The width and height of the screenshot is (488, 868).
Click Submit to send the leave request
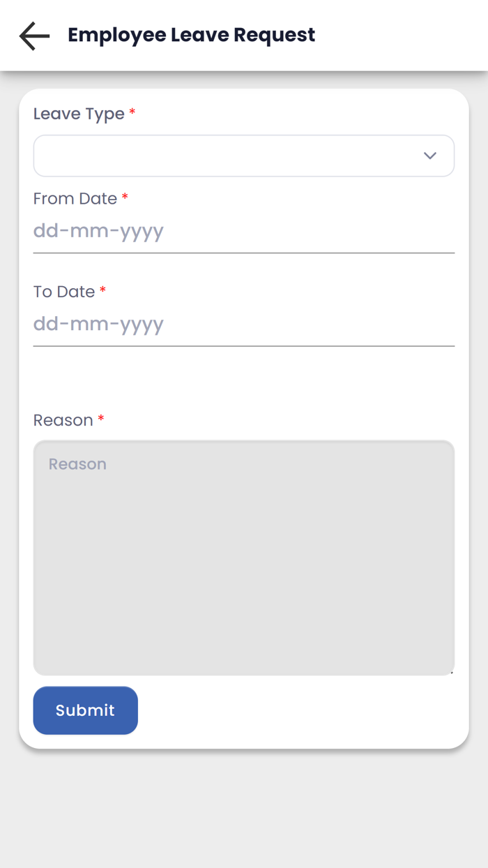[x=85, y=710]
